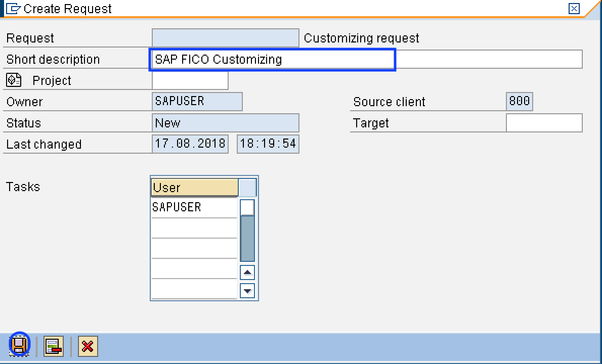Click the Project icon button

pos(14,80)
